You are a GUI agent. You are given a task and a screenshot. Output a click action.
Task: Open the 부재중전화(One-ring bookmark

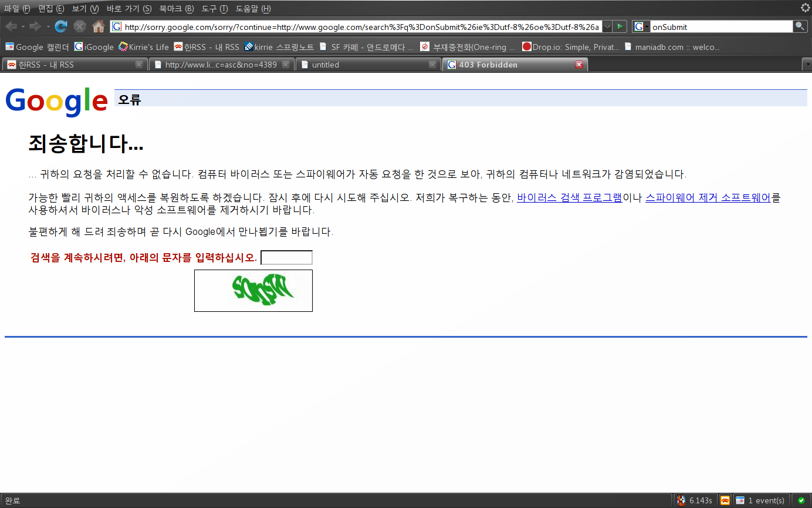coord(468,47)
